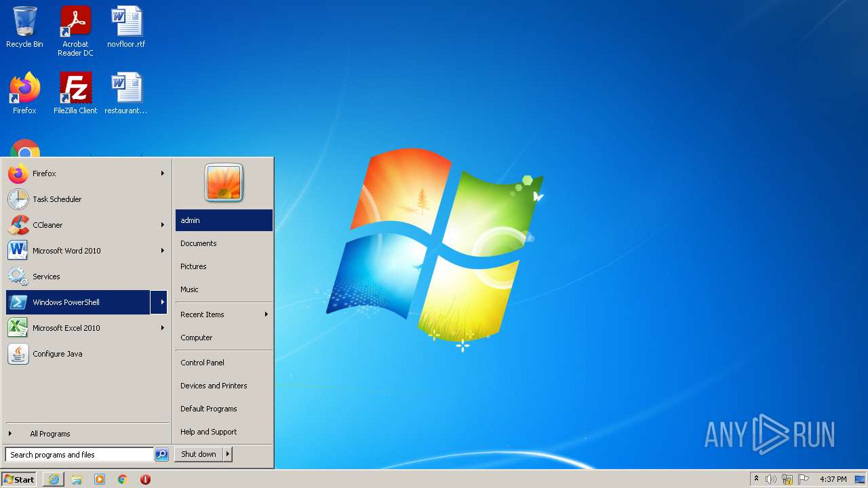The height and width of the screenshot is (488, 868).
Task: Show hidden tray icons arrow
Action: pos(756,479)
